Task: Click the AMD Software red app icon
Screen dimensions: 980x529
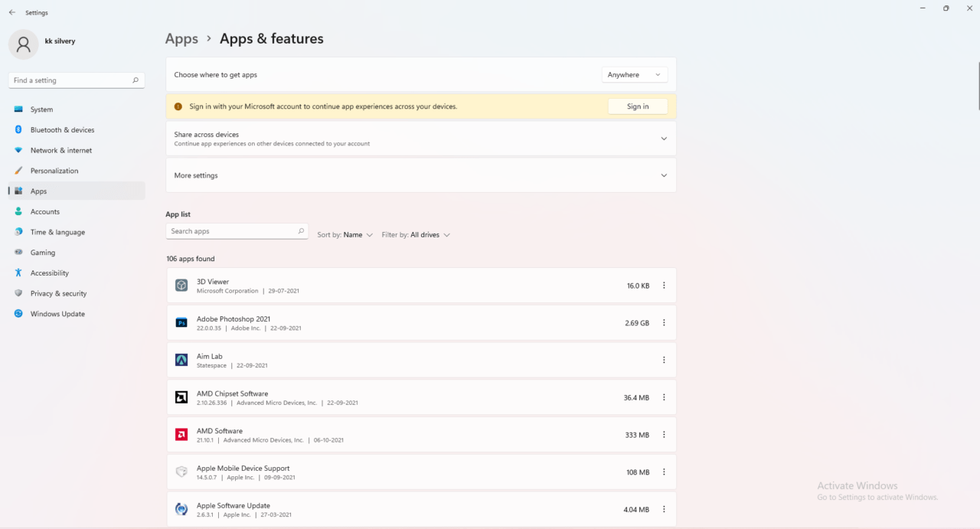Action: (181, 435)
